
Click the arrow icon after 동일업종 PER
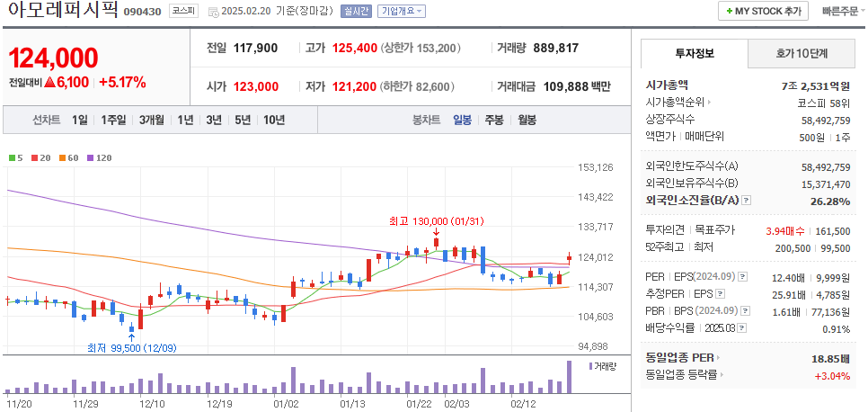tap(719, 358)
